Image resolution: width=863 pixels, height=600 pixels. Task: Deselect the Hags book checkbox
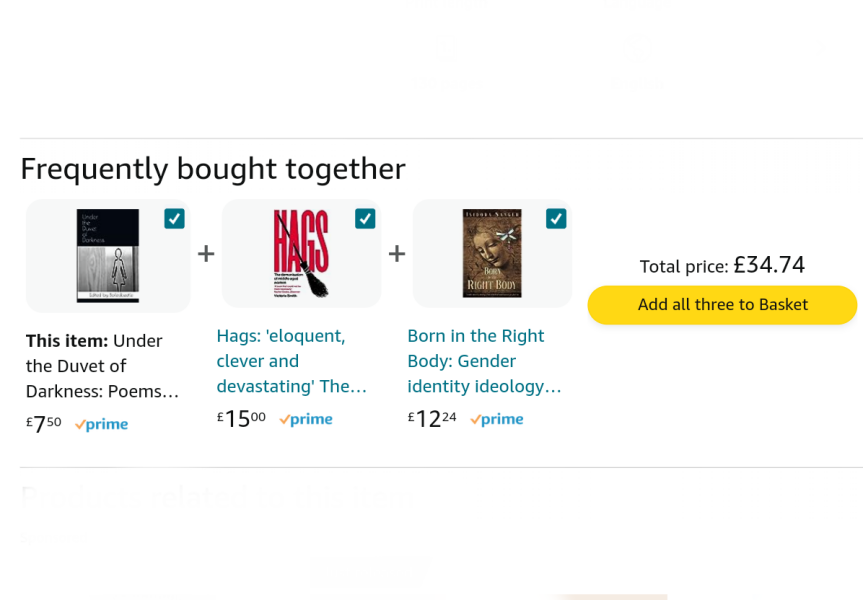(x=365, y=217)
